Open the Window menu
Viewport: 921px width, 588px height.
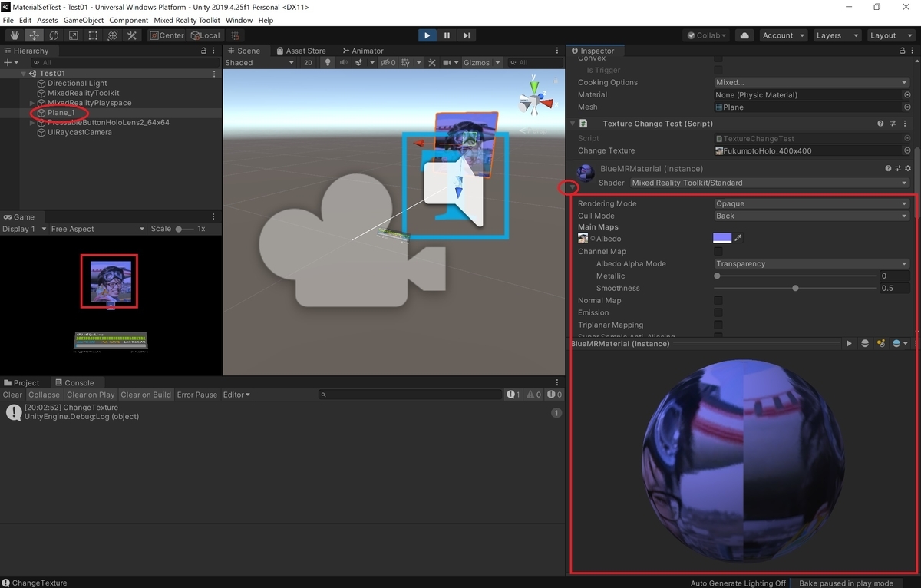239,20
